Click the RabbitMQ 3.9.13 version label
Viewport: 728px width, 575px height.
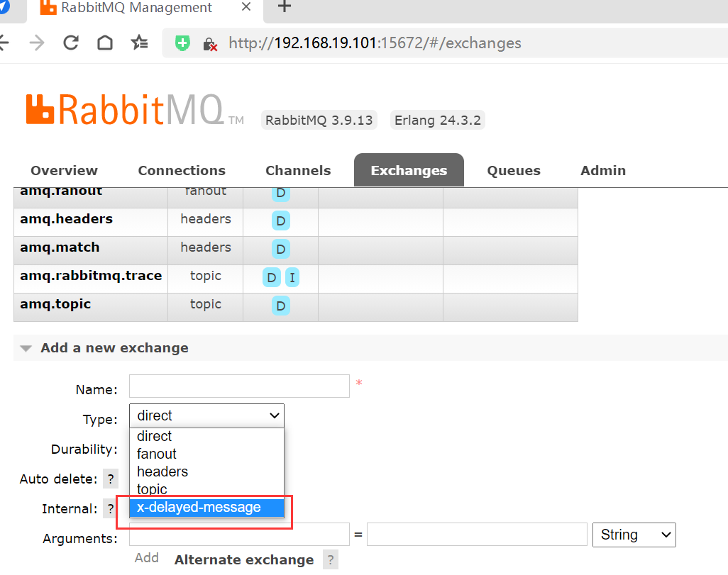[x=319, y=121]
